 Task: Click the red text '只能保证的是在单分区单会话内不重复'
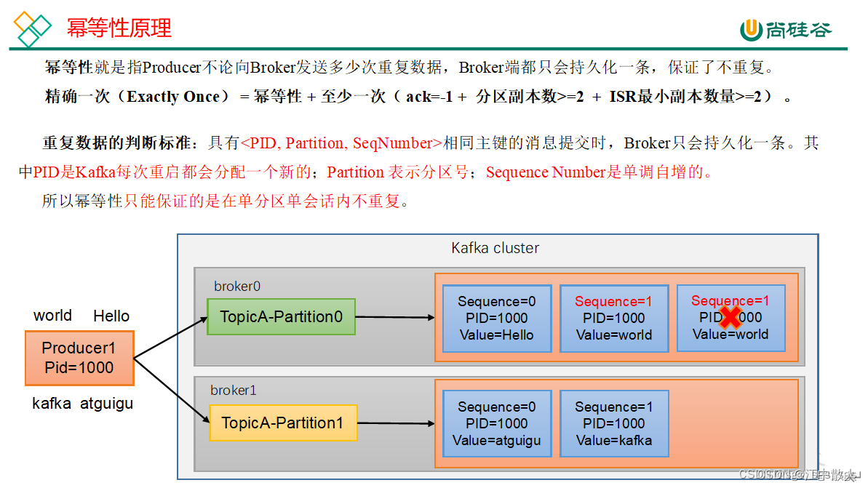point(262,201)
